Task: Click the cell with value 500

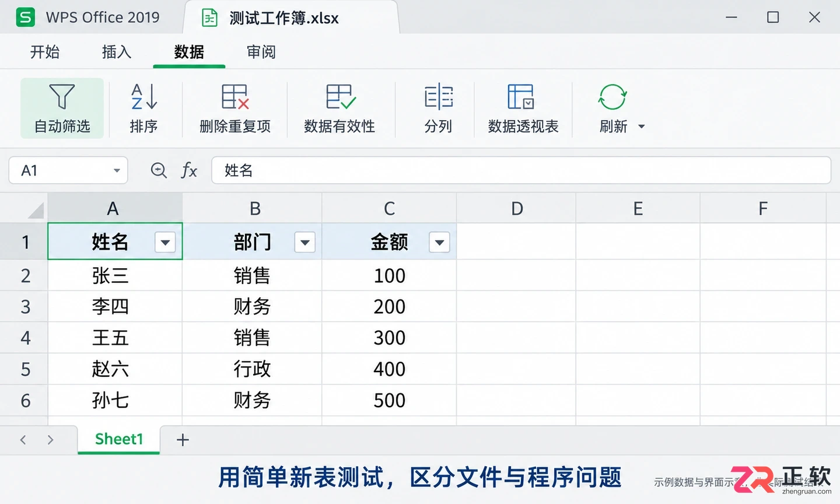Action: click(x=389, y=400)
